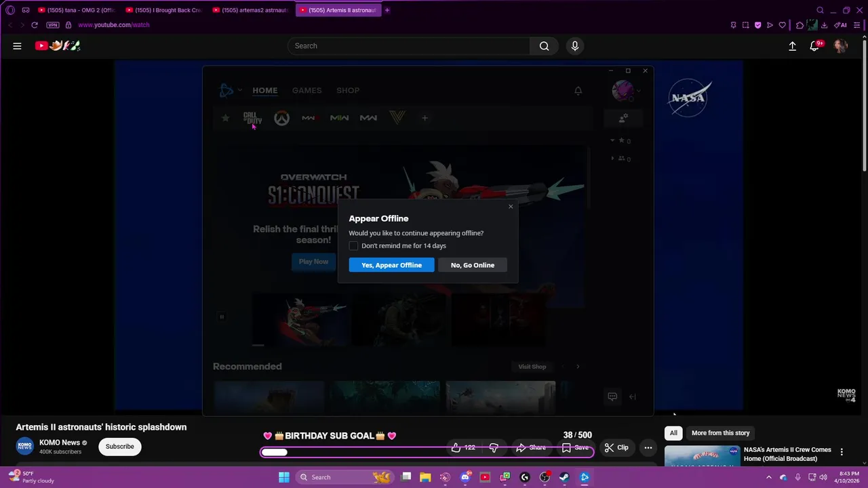
Task: Switch to Battle.net GAMES tab
Action: 307,90
